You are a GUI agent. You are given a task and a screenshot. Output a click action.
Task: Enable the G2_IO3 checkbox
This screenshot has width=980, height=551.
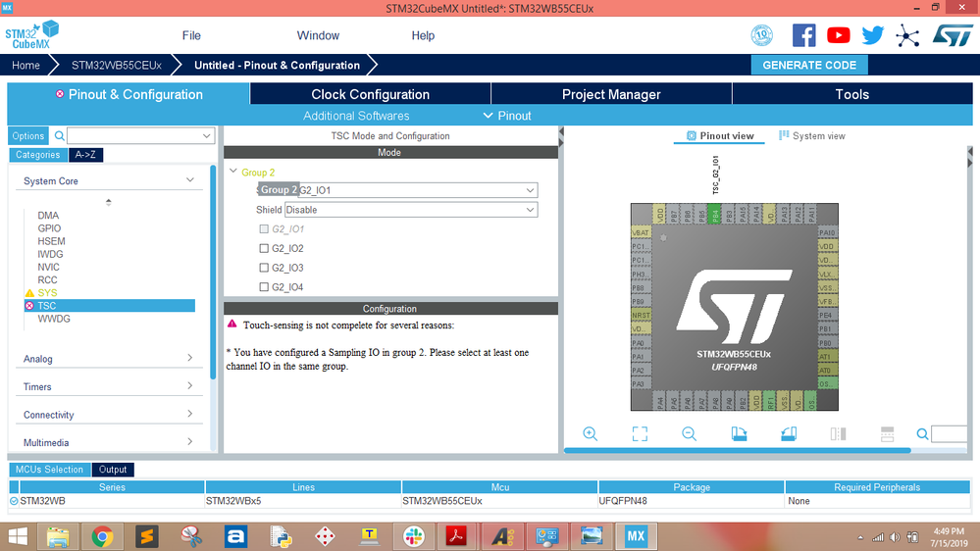pyautogui.click(x=264, y=268)
